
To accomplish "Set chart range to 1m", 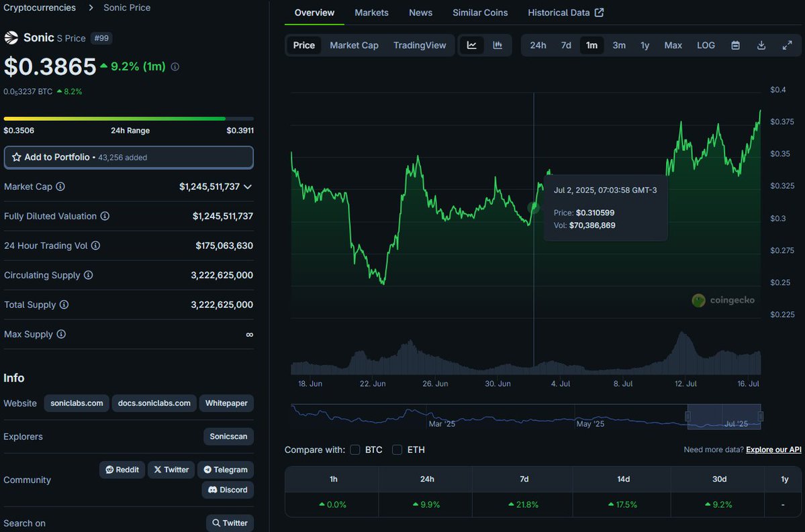I will tap(591, 45).
